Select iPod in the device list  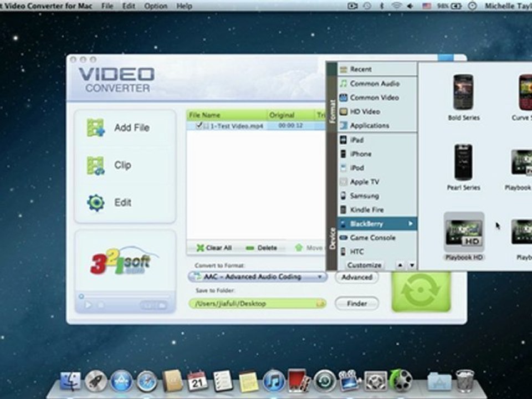(x=377, y=168)
